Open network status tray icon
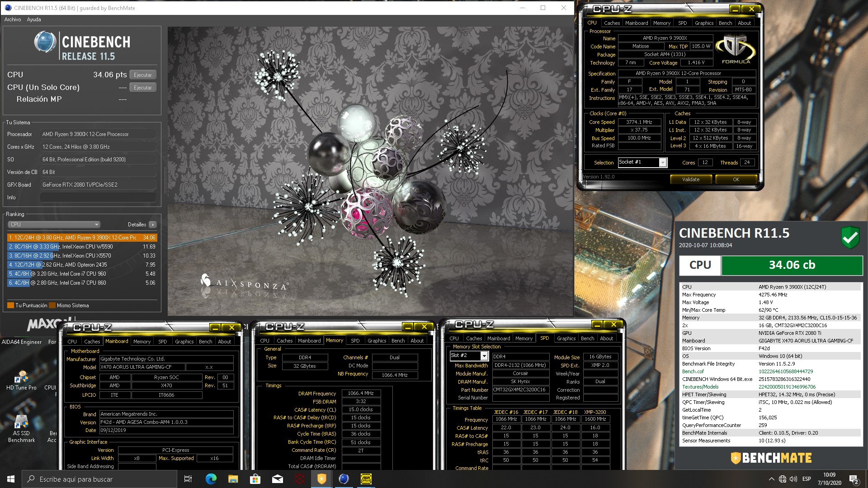Viewport: 868px width, 488px height. tap(783, 479)
